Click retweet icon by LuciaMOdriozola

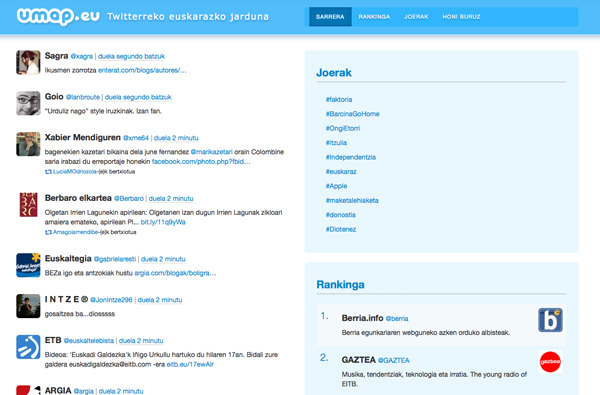pyautogui.click(x=48, y=172)
